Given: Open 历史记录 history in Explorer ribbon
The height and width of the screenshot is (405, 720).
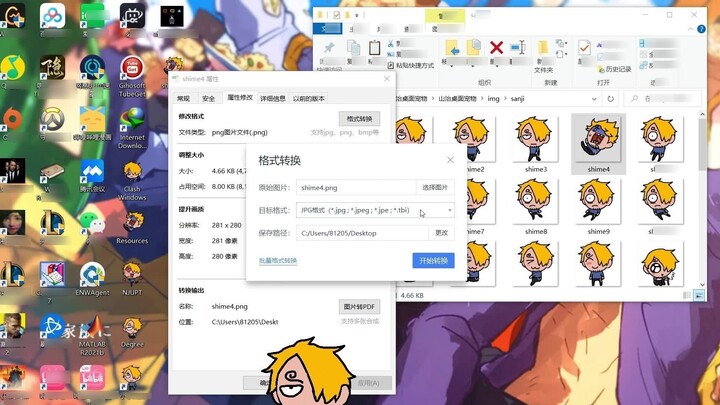Looking at the screenshot, I should (x=614, y=69).
